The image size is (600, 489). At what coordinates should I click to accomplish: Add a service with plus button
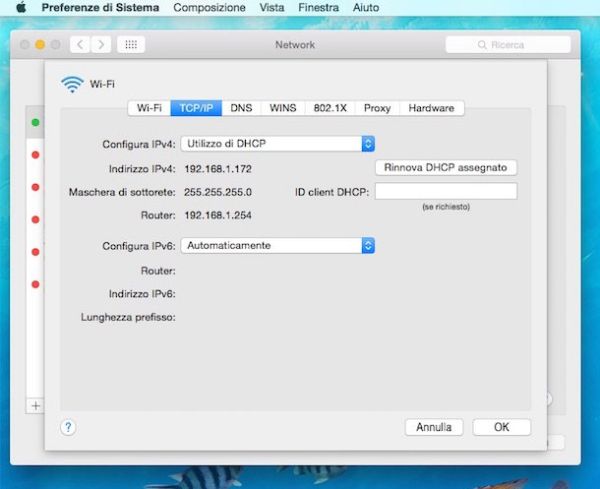[36, 406]
